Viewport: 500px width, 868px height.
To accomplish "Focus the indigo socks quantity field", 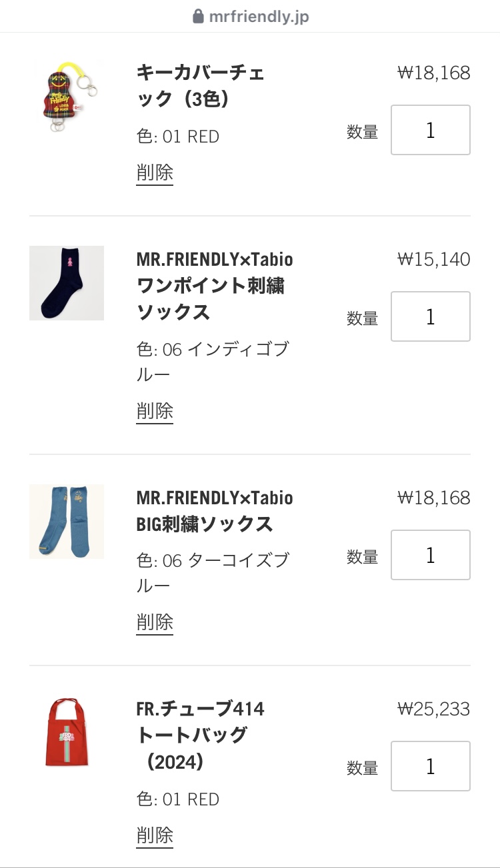I will pos(430,316).
